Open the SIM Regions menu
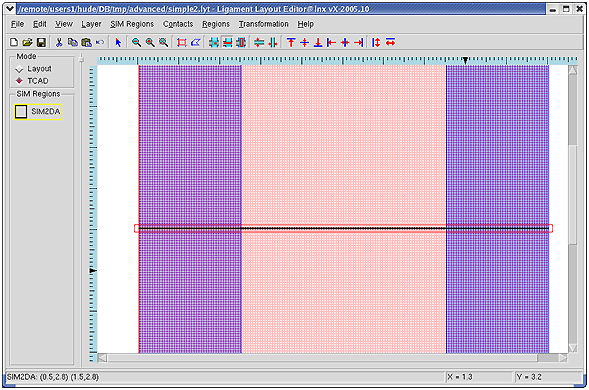 pyautogui.click(x=132, y=24)
